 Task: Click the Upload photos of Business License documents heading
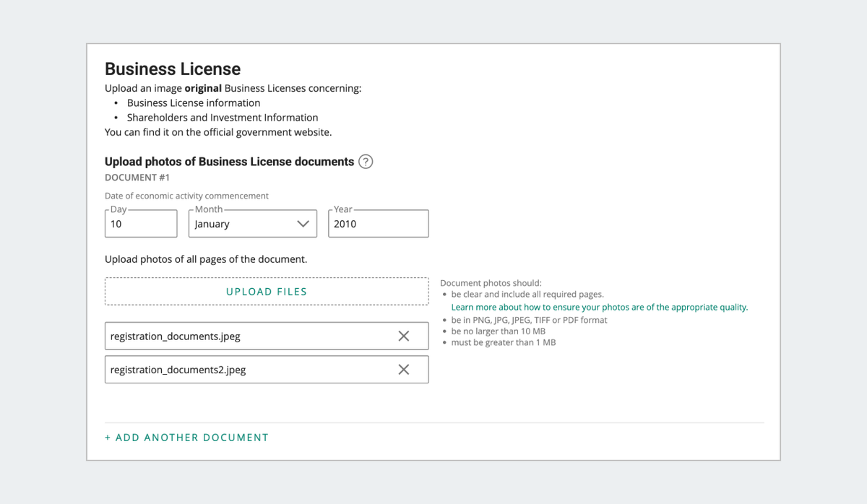click(x=229, y=162)
